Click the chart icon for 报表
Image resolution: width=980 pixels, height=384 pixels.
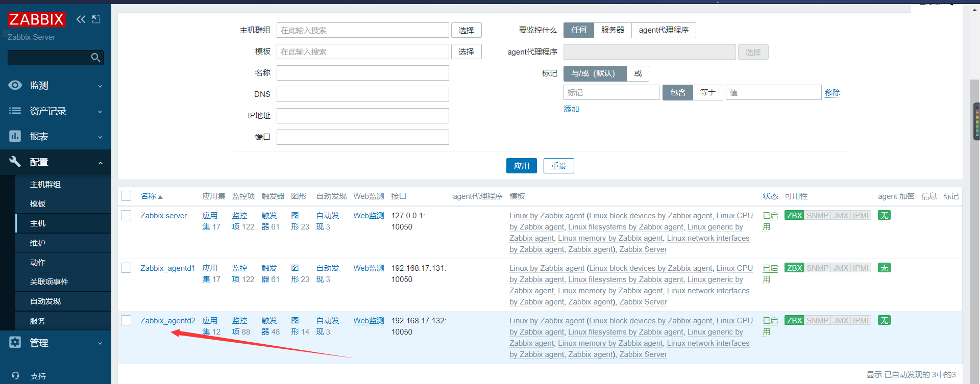tap(15, 136)
